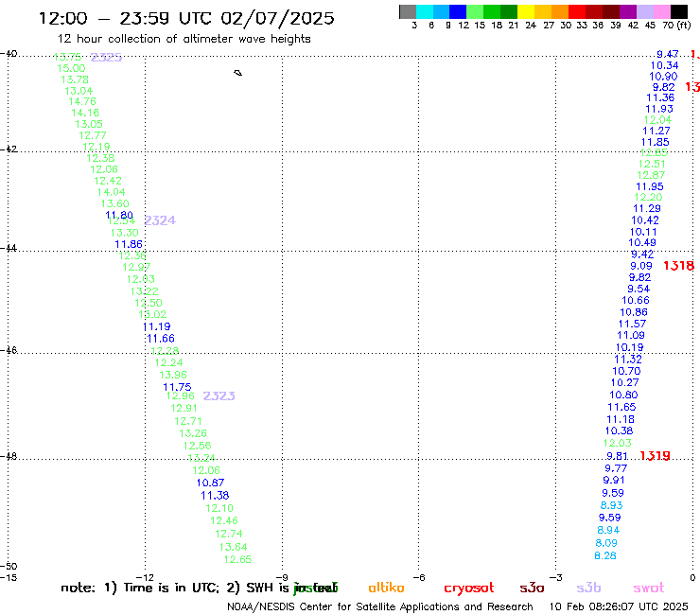700x615 pixels.
Task: Click the bright red legend swatch
Action: coord(577,11)
